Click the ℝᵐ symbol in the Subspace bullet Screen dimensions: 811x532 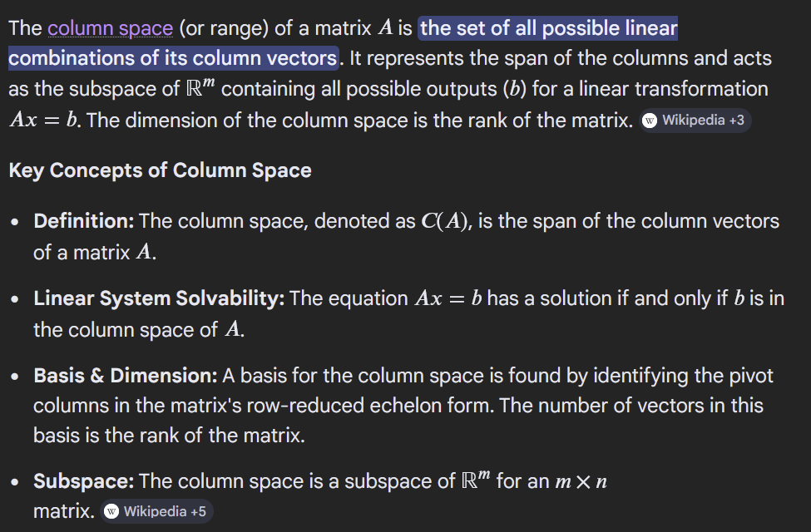pyautogui.click(x=475, y=480)
